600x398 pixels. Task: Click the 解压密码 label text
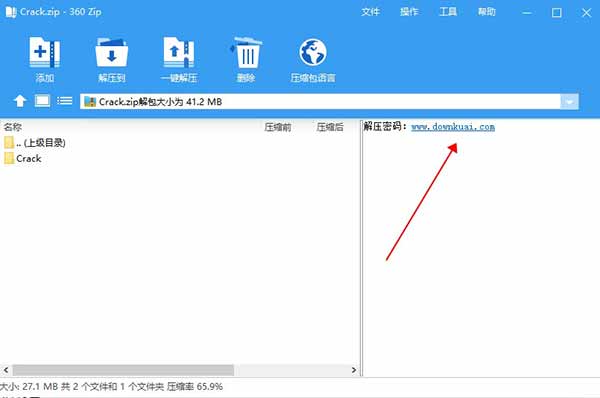385,126
